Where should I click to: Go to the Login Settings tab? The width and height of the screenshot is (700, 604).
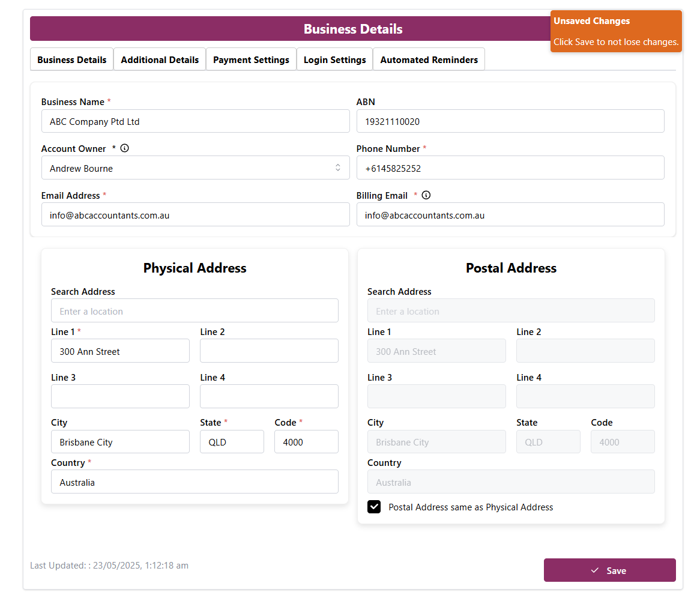pos(334,60)
